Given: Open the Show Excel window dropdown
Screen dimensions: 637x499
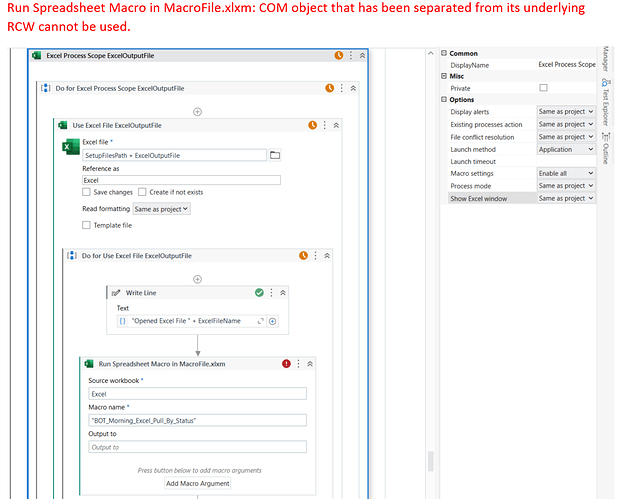Looking at the screenshot, I should (566, 198).
